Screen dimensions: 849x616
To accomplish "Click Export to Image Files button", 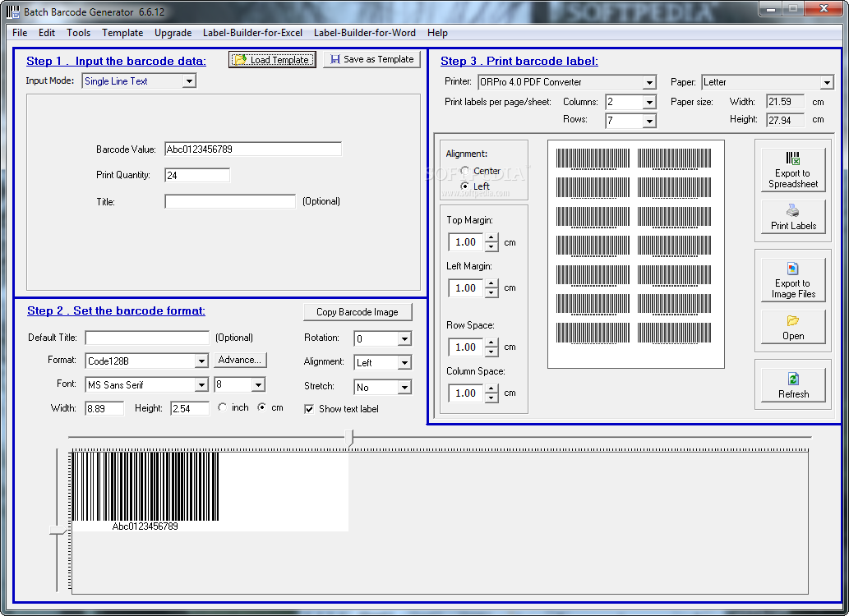I will point(793,280).
